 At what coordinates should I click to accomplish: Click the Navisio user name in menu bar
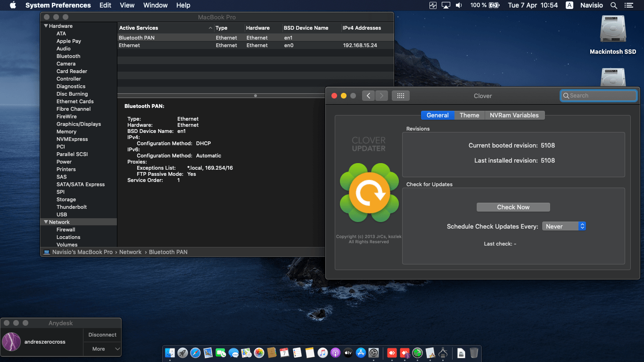point(591,5)
